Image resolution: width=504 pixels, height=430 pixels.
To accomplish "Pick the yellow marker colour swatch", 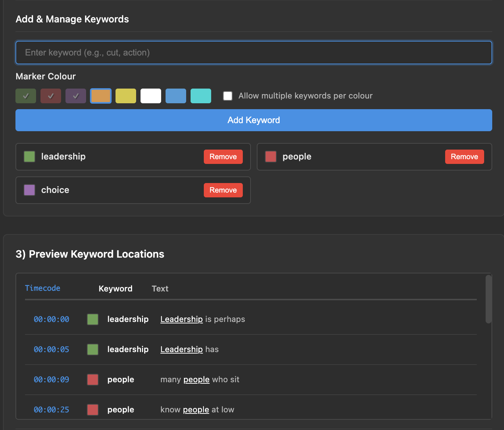I will tap(126, 96).
